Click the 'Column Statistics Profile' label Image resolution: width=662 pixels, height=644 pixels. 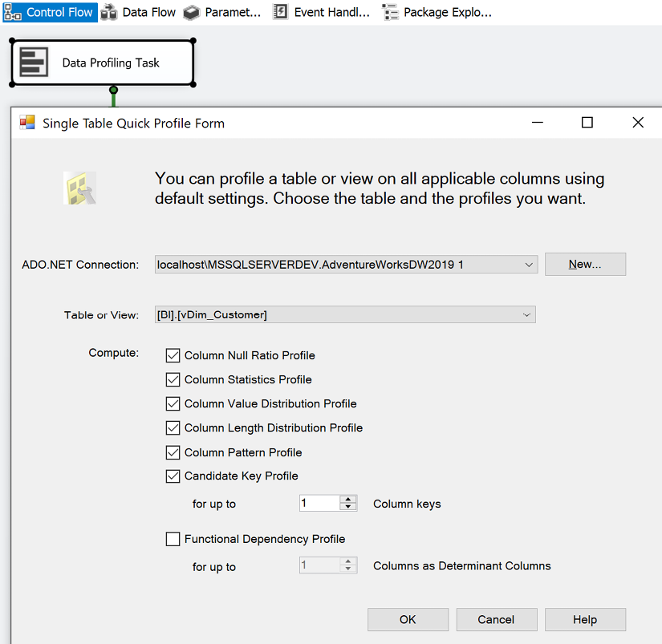click(248, 379)
